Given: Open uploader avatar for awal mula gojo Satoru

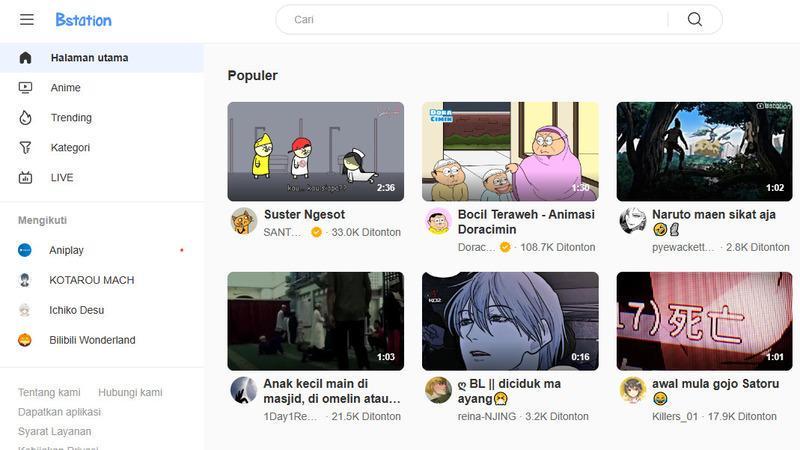Looking at the screenshot, I should pyautogui.click(x=633, y=390).
